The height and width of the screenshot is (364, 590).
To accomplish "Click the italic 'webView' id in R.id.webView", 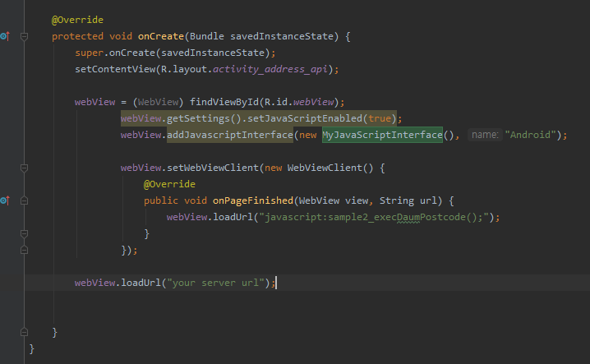I will click(x=313, y=102).
